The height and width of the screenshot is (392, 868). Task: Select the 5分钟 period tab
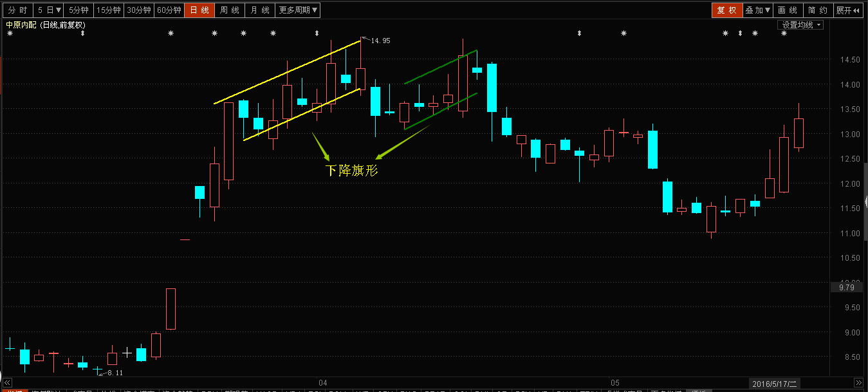(78, 10)
